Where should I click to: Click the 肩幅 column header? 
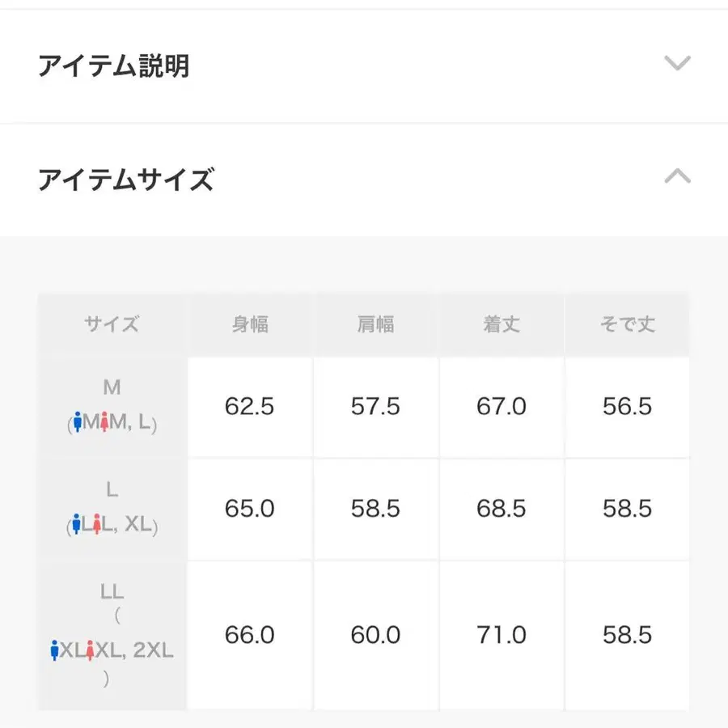375,324
